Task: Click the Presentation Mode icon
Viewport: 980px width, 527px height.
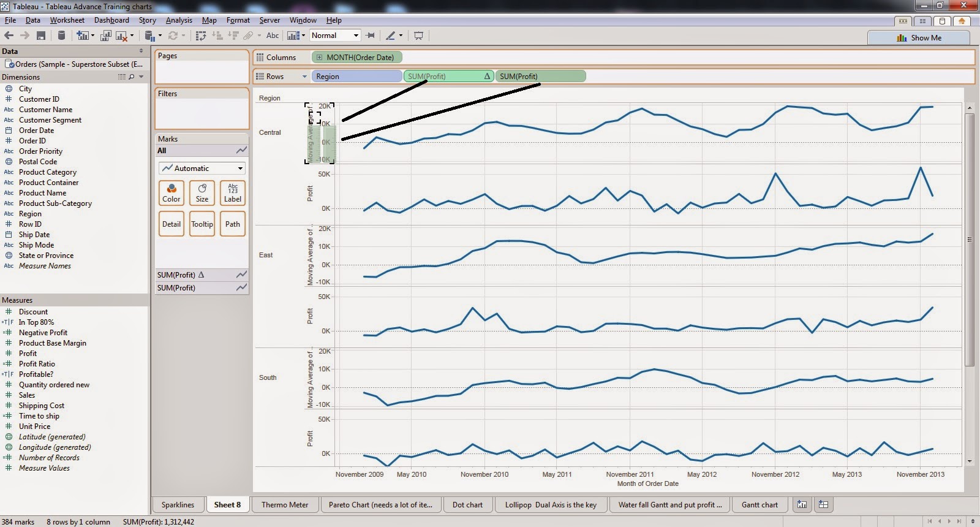Action: coord(419,36)
